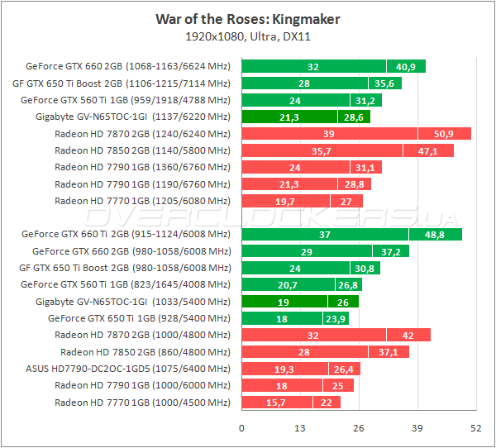This screenshot has width=496, height=448.
Task: Click the 1920x1080, Ultra, DX11 subtitle
Action: pyautogui.click(x=247, y=36)
